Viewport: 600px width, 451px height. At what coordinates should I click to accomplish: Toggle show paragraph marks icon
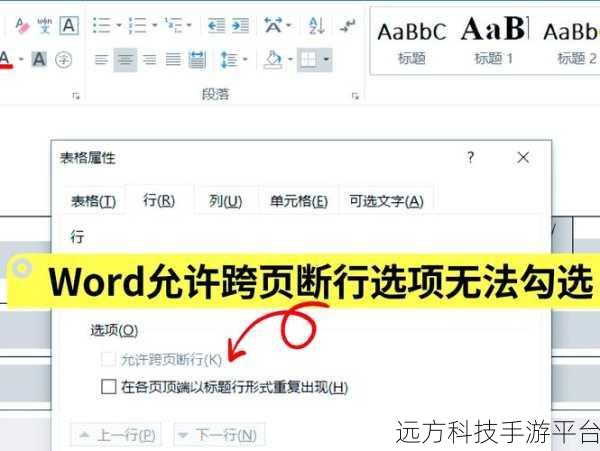point(347,26)
